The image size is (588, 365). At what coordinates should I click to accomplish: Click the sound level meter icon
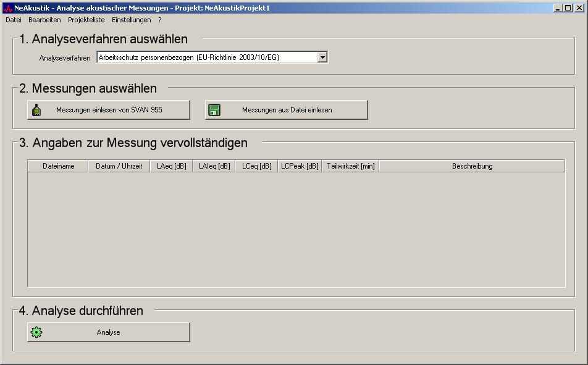tap(36, 110)
